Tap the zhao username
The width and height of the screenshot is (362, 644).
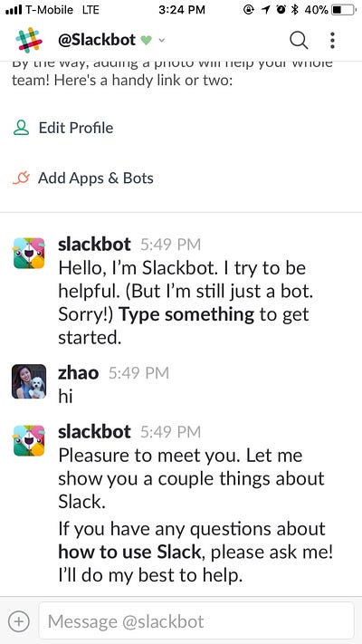pos(79,373)
